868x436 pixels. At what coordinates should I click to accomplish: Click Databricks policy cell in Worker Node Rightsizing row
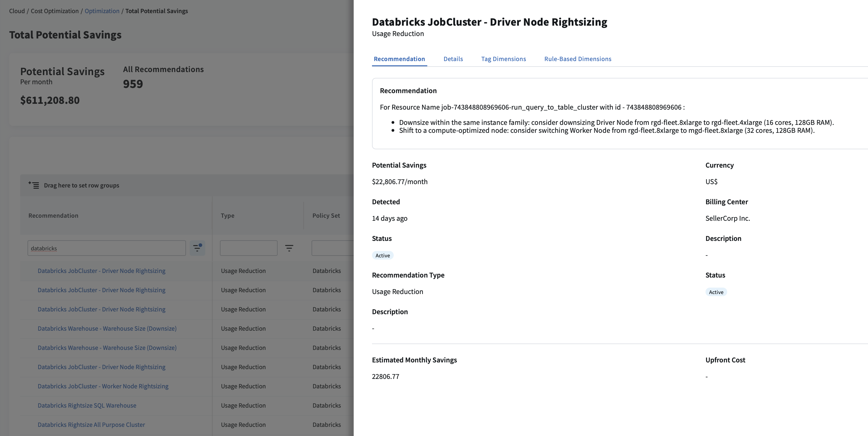pyautogui.click(x=326, y=386)
